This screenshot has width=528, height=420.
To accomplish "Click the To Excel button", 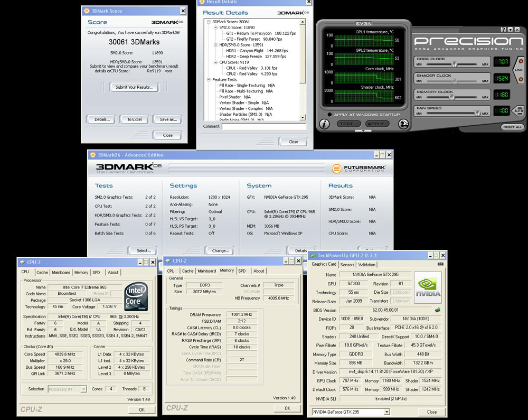I will point(134,119).
